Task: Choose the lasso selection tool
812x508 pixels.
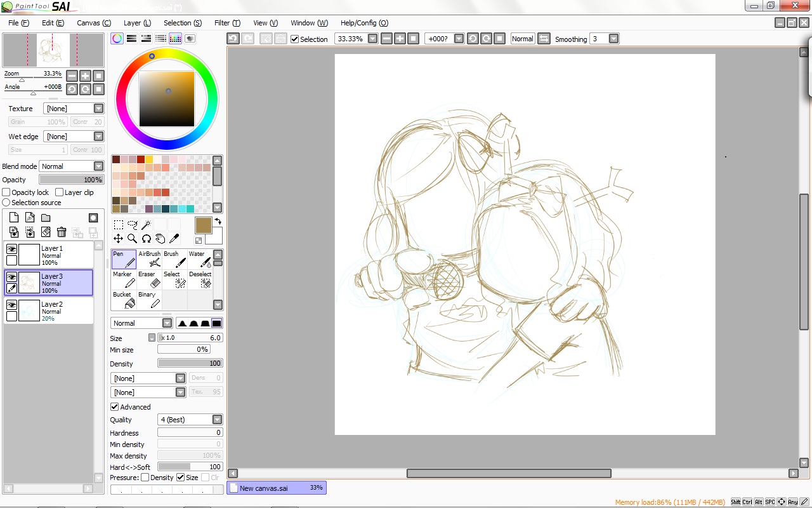Action: [x=132, y=225]
